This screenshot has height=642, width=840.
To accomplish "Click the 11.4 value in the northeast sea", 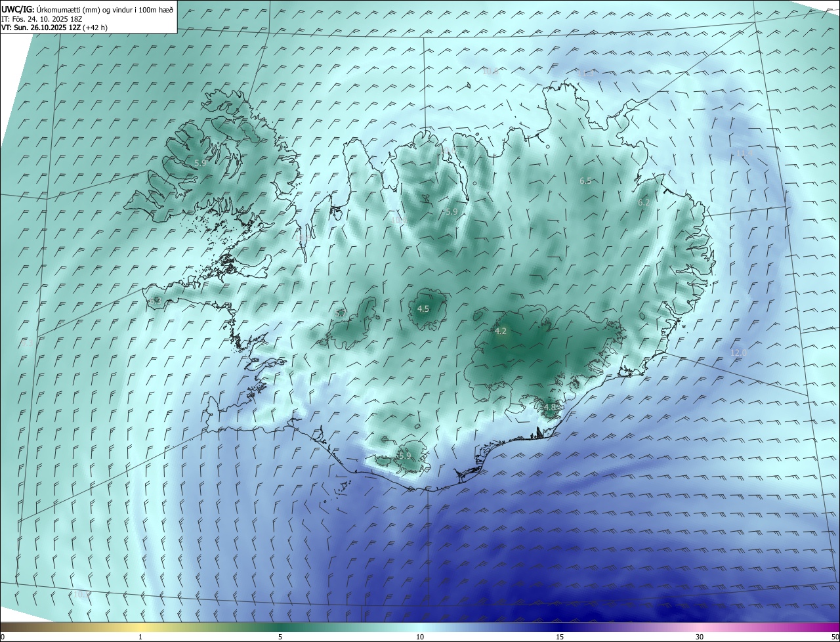I will tap(744, 154).
